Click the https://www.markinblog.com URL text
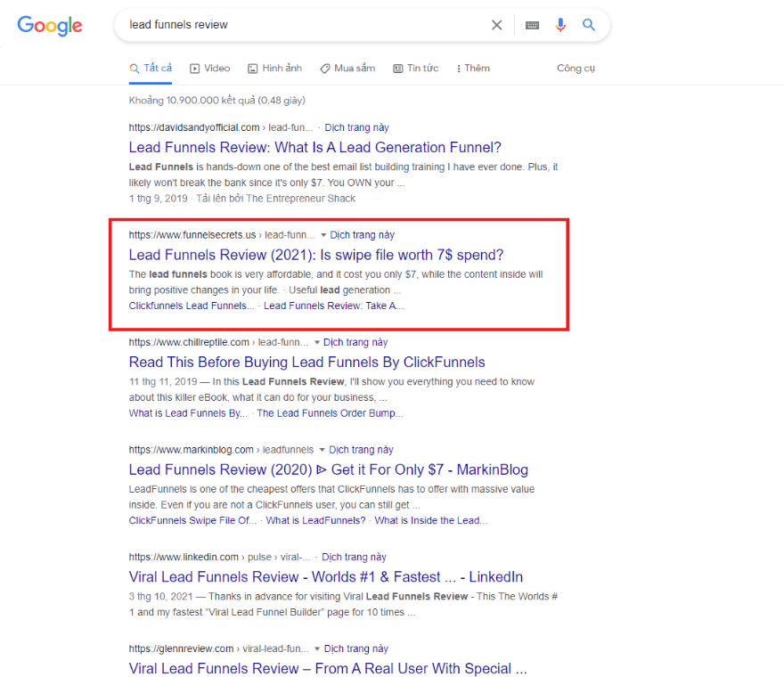 pos(191,450)
